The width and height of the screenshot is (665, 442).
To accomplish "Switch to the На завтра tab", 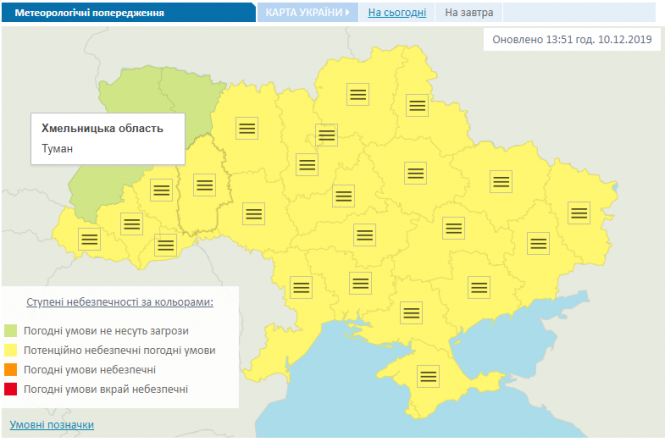I will pyautogui.click(x=469, y=13).
